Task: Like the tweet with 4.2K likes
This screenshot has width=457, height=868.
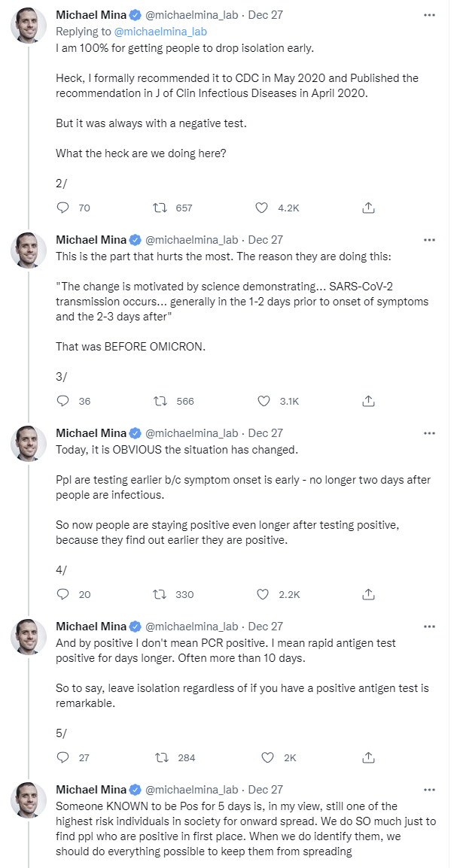Action: (262, 208)
